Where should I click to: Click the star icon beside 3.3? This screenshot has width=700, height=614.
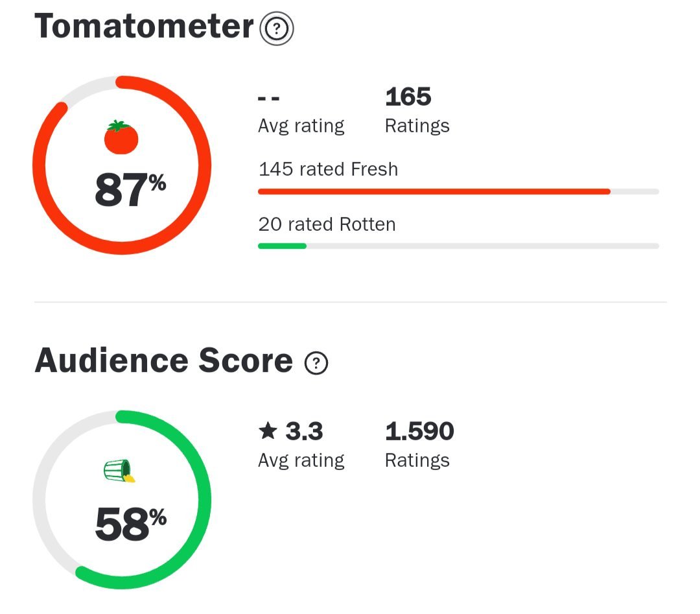point(267,431)
